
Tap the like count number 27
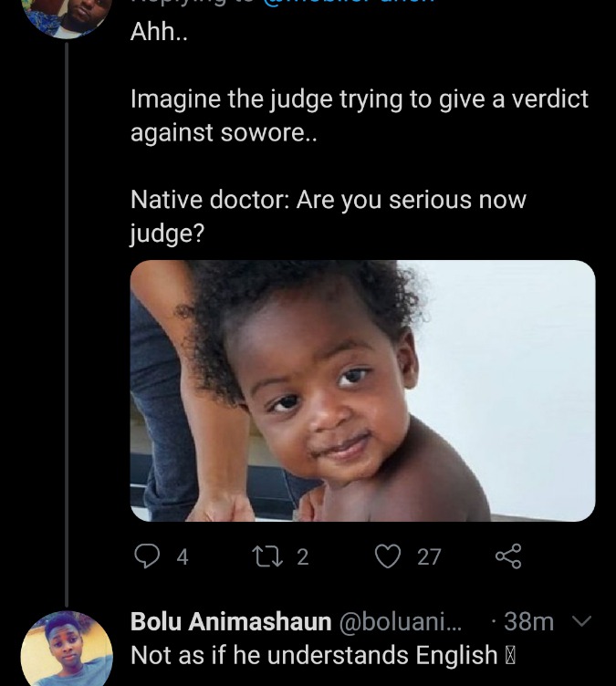(429, 557)
